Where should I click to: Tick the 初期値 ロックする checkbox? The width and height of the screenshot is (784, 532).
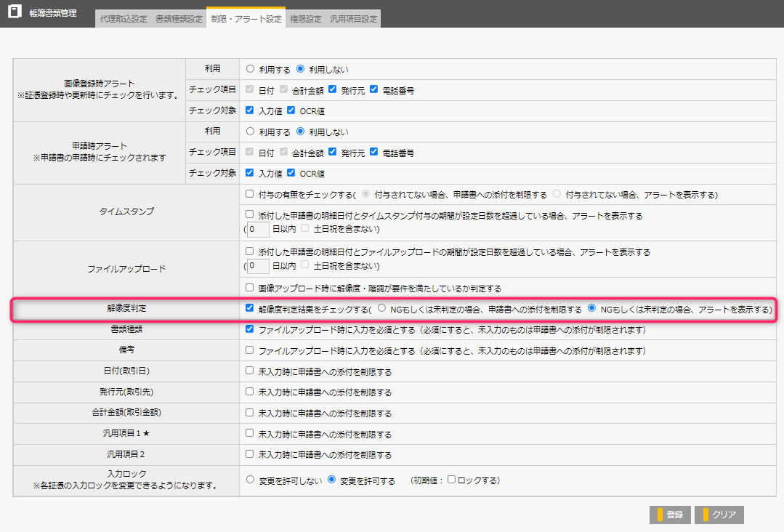(451, 480)
